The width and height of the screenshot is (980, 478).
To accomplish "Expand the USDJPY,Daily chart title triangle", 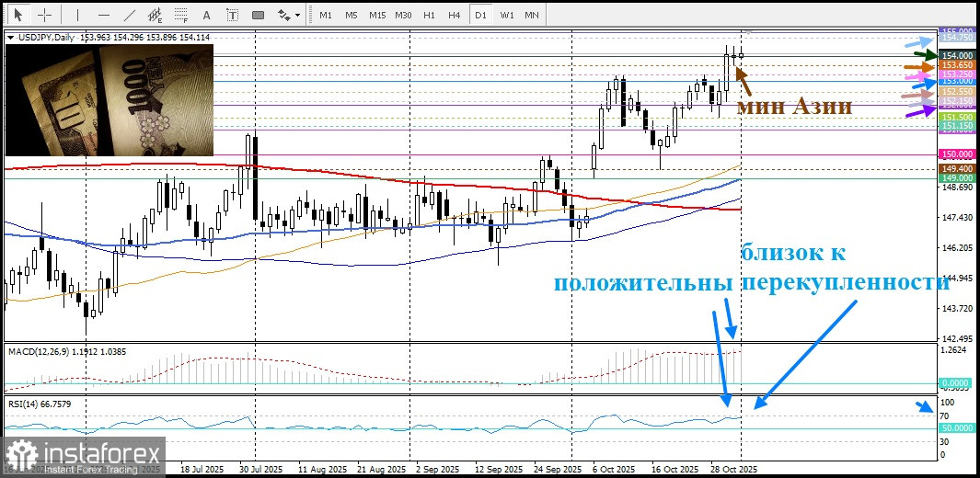I will (x=10, y=37).
